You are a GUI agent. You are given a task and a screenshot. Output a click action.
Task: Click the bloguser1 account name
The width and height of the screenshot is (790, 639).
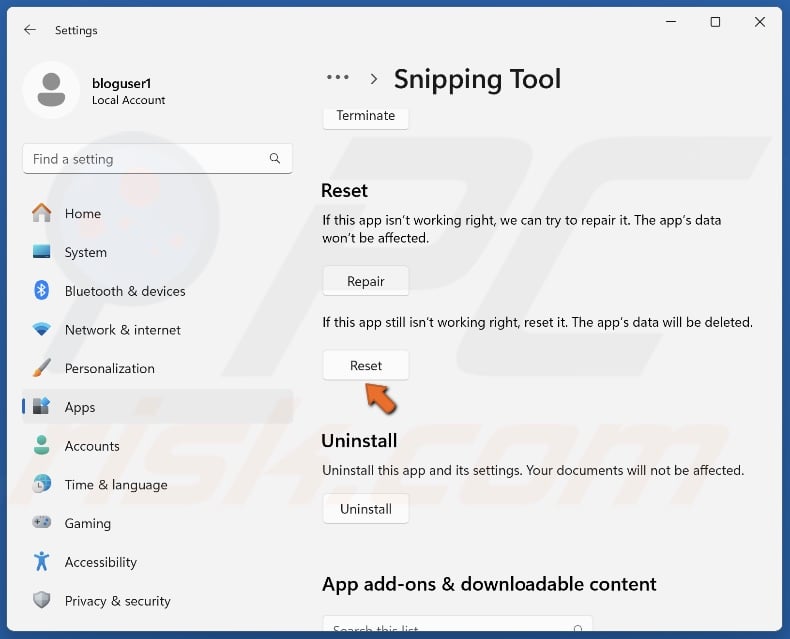pyautogui.click(x=121, y=83)
